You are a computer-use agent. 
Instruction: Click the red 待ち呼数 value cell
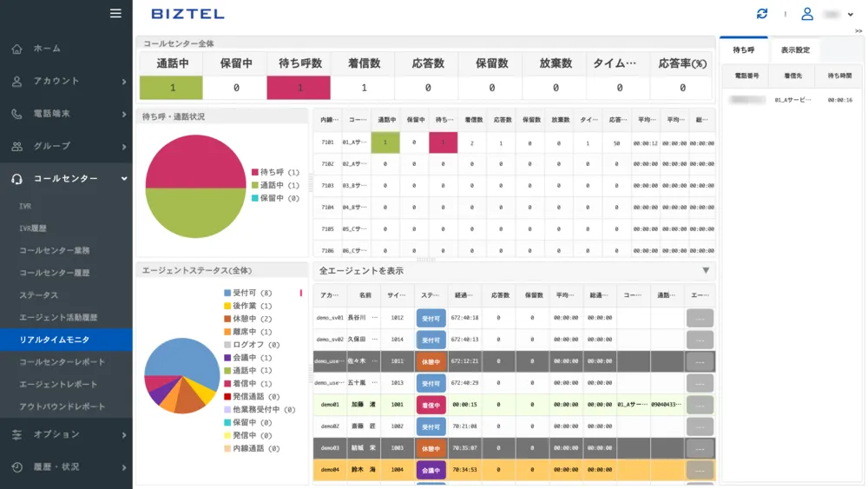point(299,88)
